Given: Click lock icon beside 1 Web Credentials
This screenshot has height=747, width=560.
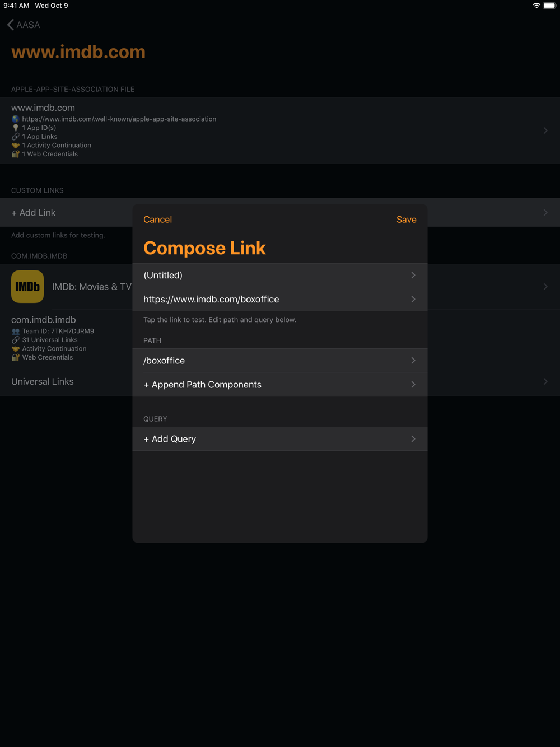Looking at the screenshot, I should coord(16,154).
